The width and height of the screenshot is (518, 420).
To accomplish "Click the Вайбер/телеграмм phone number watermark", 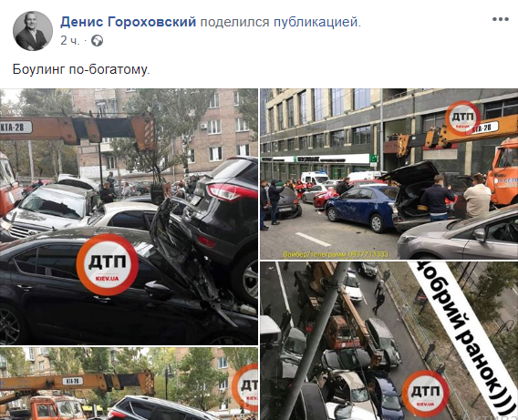I will (336, 254).
